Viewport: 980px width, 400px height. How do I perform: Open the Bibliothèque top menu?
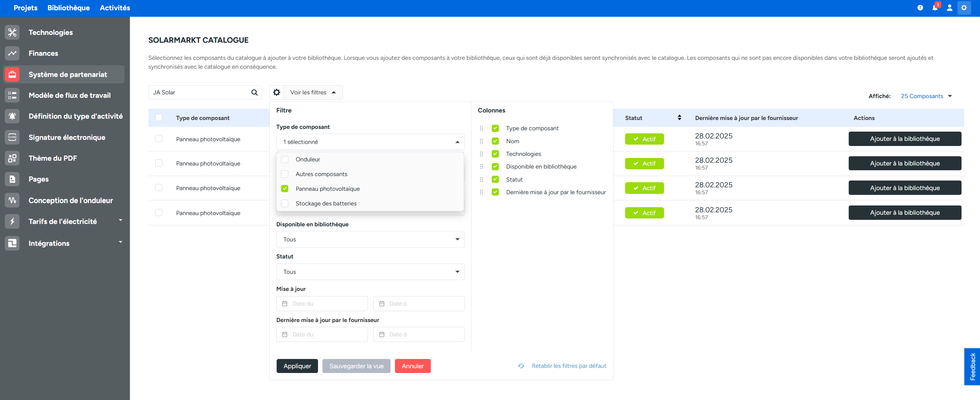68,8
